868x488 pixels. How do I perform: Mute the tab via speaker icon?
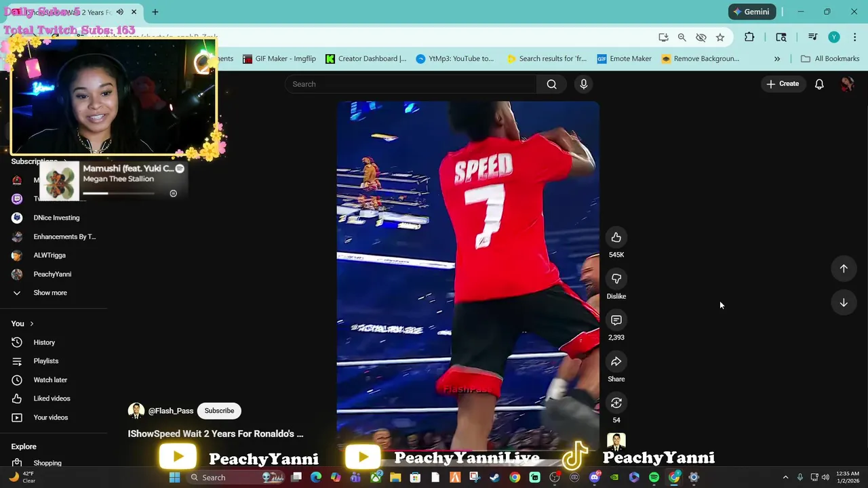point(120,12)
